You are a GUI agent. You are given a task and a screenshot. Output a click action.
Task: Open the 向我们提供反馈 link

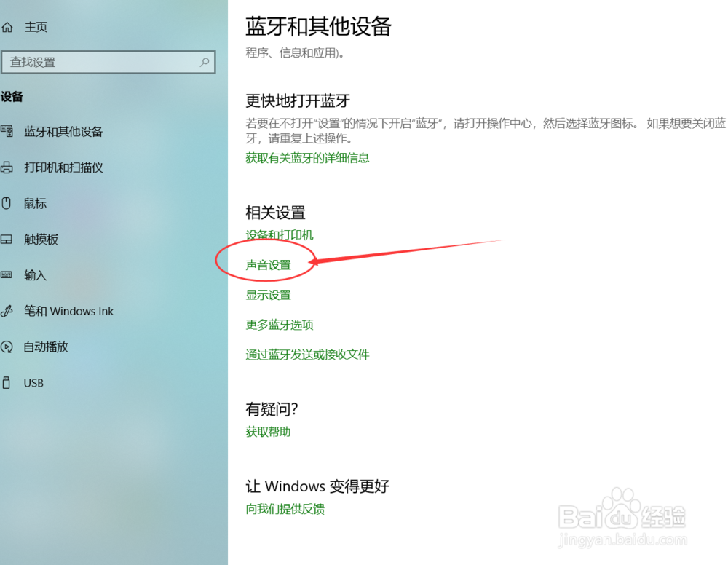(x=285, y=509)
